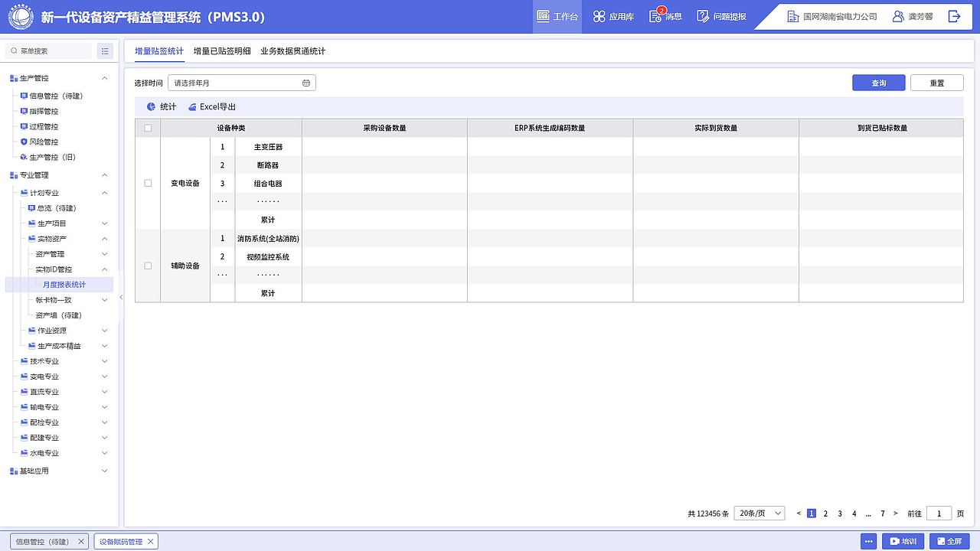Click the logout icon in header
The height and width of the screenshot is (551, 980).
pos(954,16)
